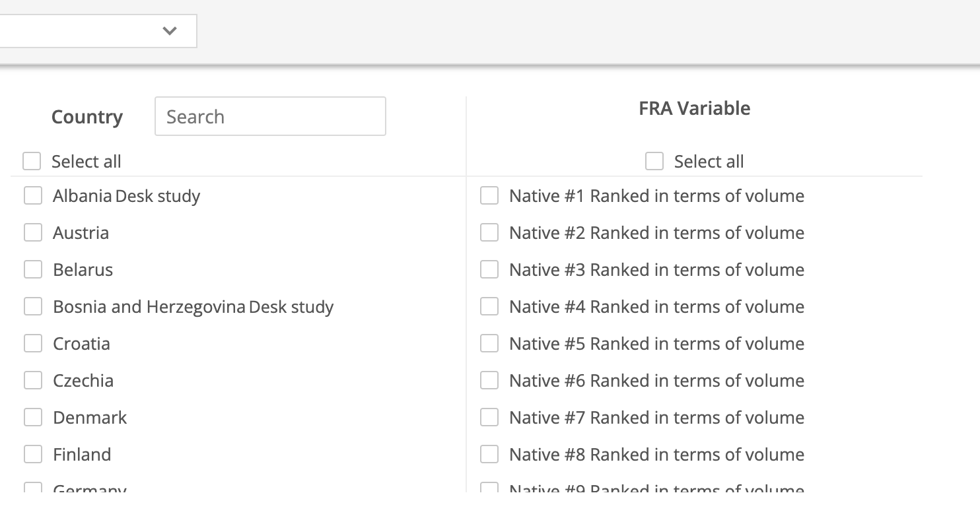Select Native #9 Ranked in terms of volume

(x=489, y=488)
